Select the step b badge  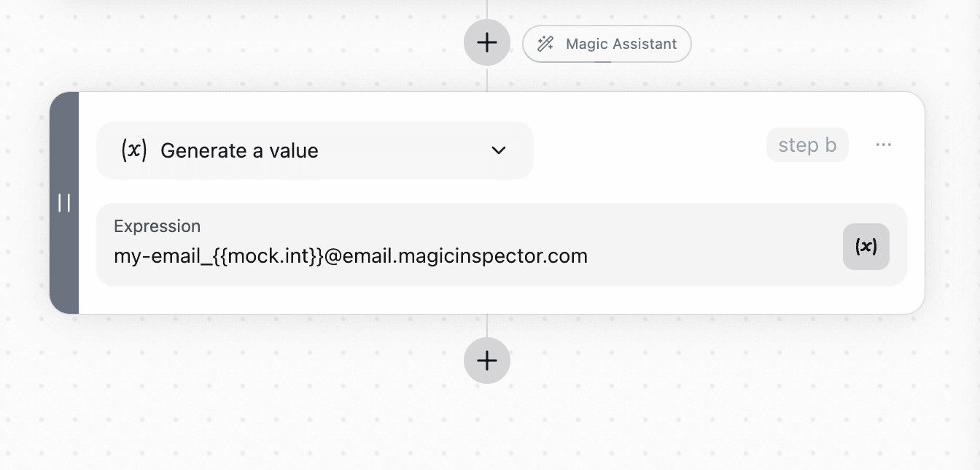pos(807,145)
